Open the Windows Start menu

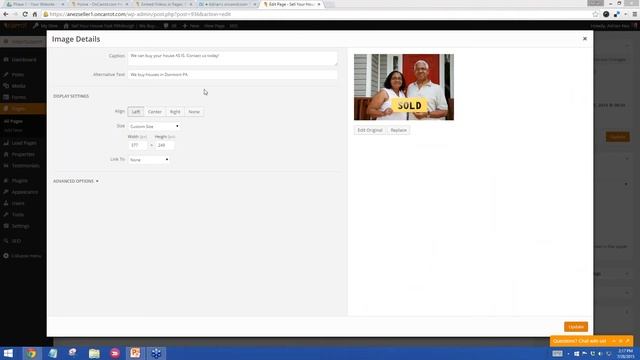coord(8,353)
